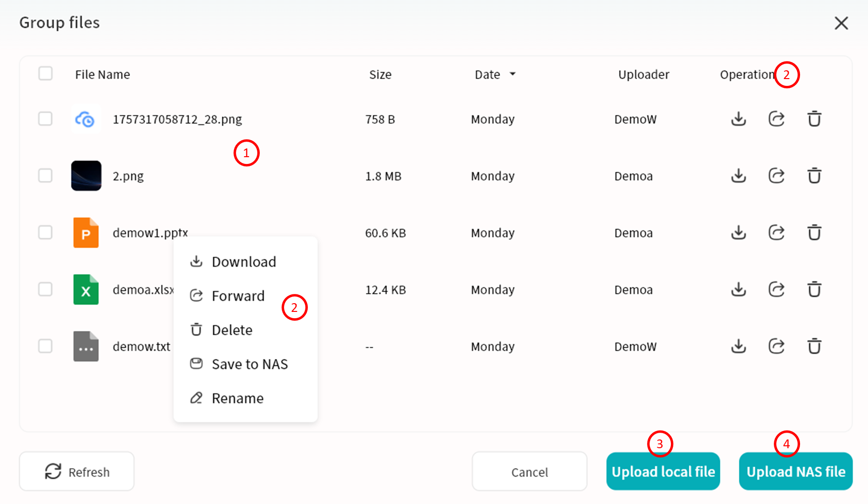
Task: Choose Download in the context menu
Action: point(243,262)
